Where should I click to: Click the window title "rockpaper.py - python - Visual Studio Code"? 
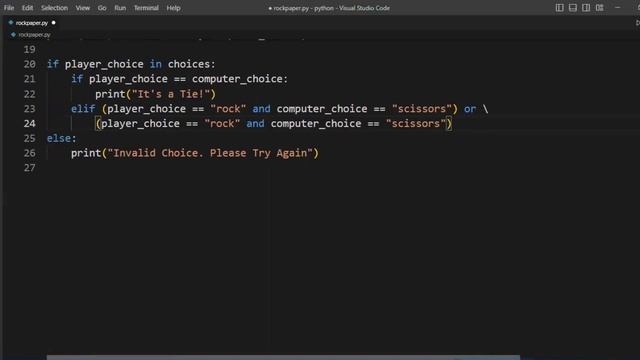pyautogui.click(x=331, y=8)
